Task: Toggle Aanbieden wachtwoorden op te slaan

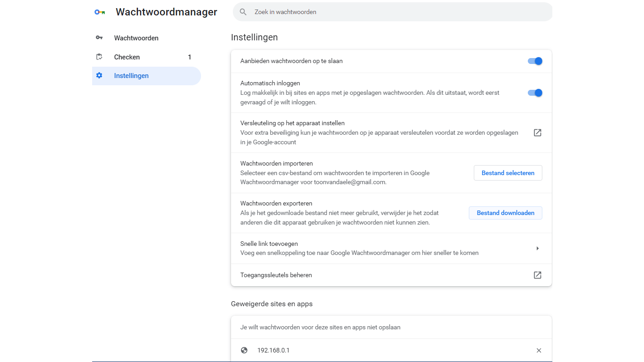Action: pyautogui.click(x=535, y=61)
